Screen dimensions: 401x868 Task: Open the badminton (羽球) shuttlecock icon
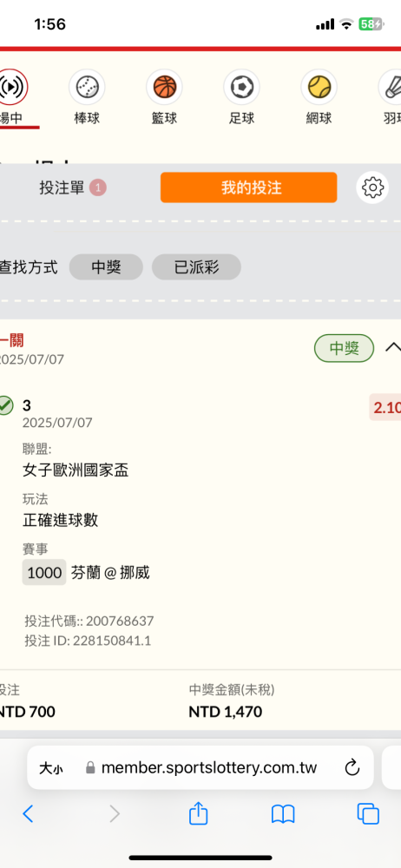click(392, 87)
